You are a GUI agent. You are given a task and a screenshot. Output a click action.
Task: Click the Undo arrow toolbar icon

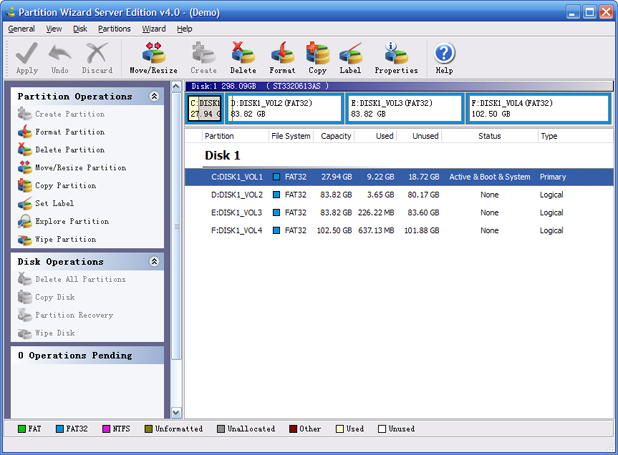(60, 53)
